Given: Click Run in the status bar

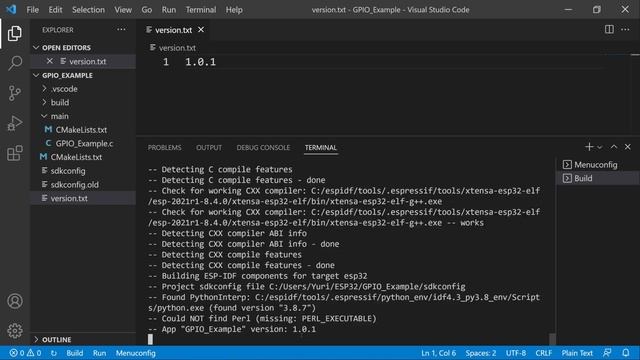Looking at the screenshot, I should (x=99, y=353).
